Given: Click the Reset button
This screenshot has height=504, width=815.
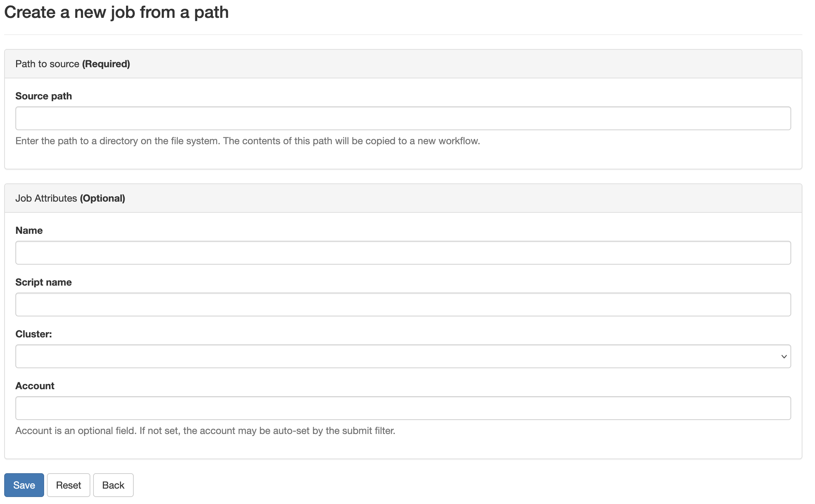Looking at the screenshot, I should click(68, 485).
